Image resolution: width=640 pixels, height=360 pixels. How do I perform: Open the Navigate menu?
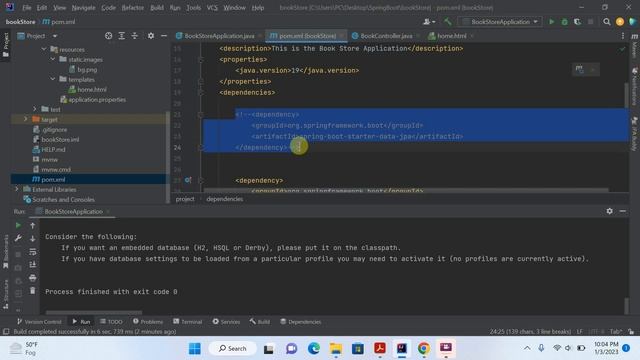pyautogui.click(x=83, y=8)
